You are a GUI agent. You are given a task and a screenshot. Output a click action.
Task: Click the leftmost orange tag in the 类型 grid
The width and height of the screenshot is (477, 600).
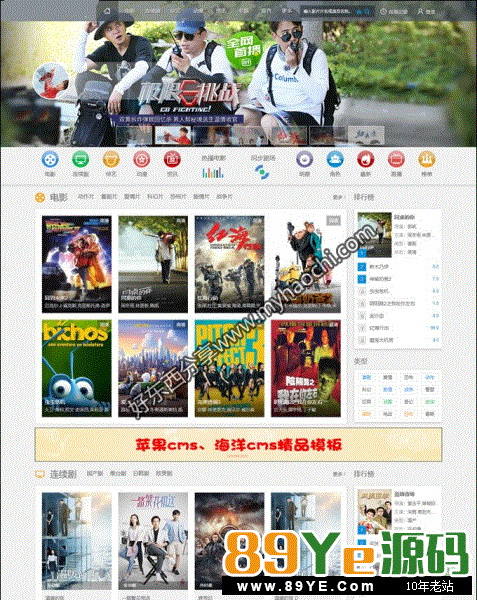(366, 414)
